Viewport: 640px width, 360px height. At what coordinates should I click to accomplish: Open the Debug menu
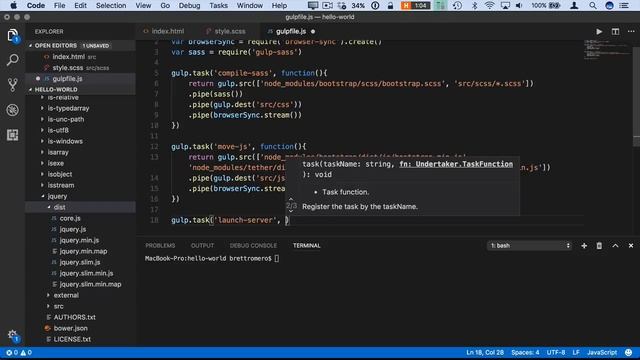click(189, 5)
